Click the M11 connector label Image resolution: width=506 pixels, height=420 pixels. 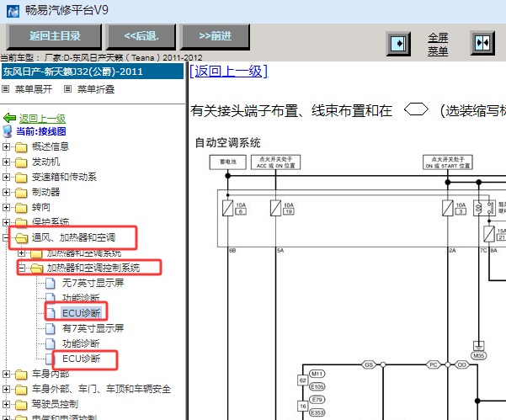(317, 374)
